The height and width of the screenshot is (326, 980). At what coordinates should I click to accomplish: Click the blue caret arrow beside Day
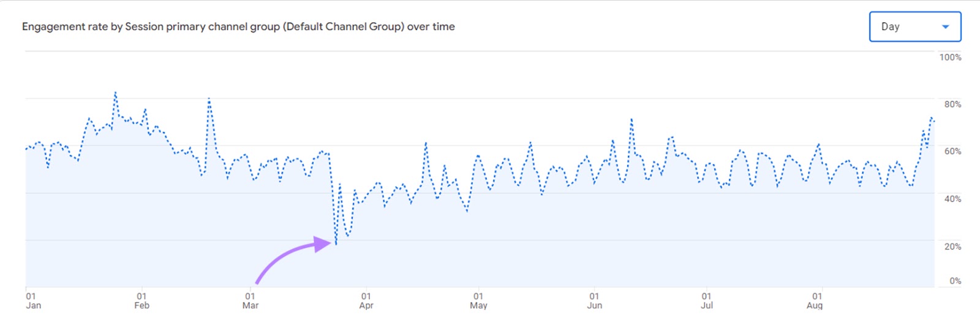click(x=945, y=27)
